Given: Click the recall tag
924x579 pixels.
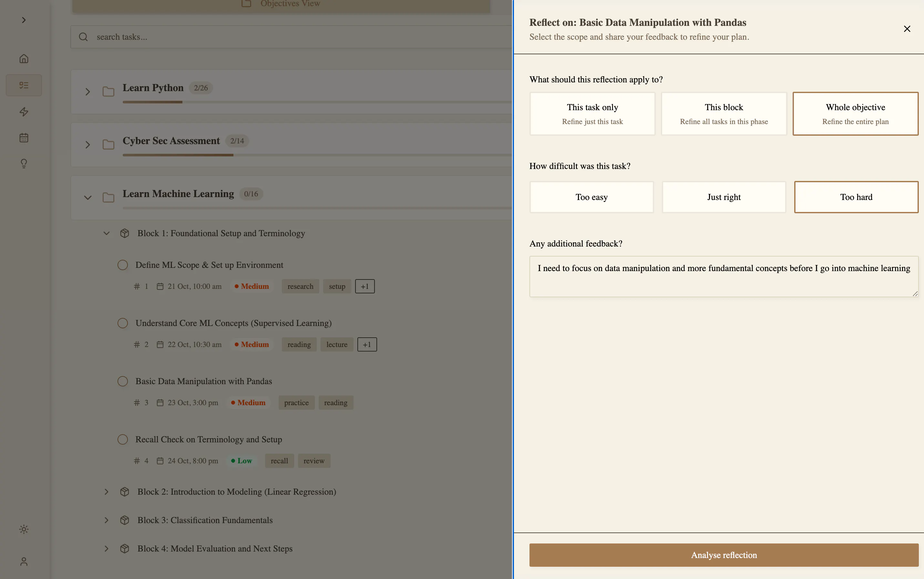Looking at the screenshot, I should point(279,461).
